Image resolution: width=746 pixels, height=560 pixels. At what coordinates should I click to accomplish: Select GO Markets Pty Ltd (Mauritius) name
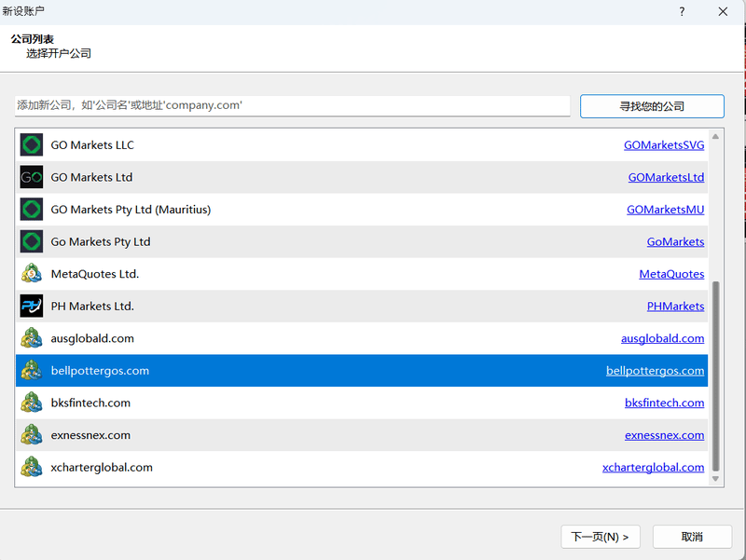coord(131,210)
